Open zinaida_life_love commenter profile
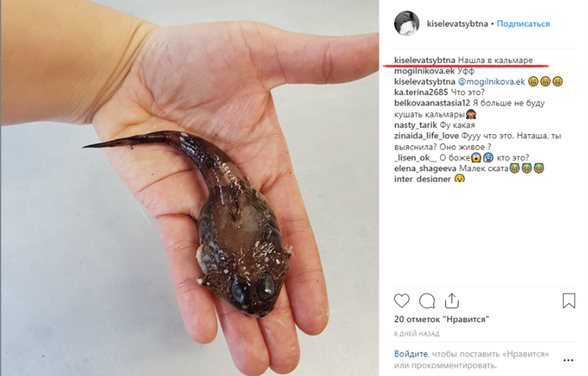Screen dimensions: 588x376 tap(427, 136)
